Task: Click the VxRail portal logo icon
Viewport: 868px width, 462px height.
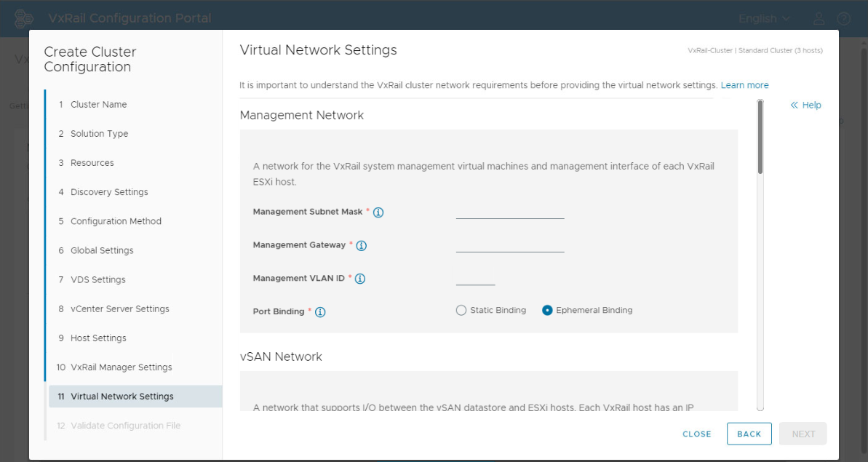Action: click(24, 18)
